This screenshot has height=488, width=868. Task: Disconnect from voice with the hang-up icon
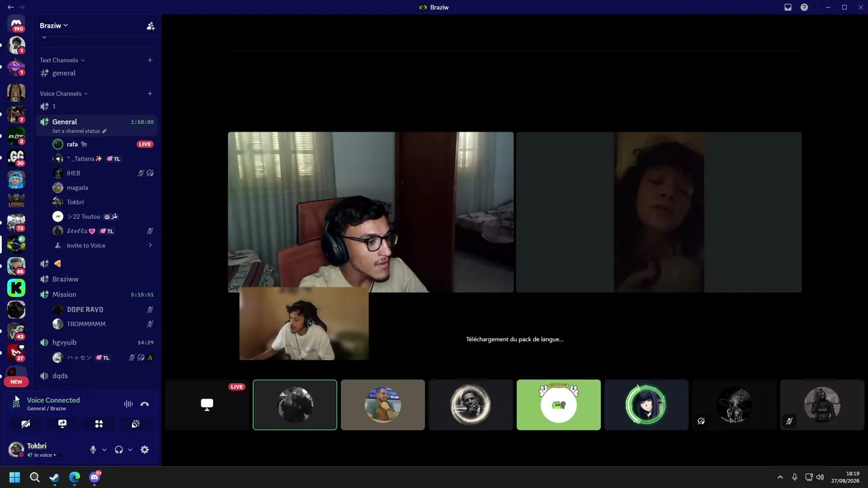tap(144, 404)
